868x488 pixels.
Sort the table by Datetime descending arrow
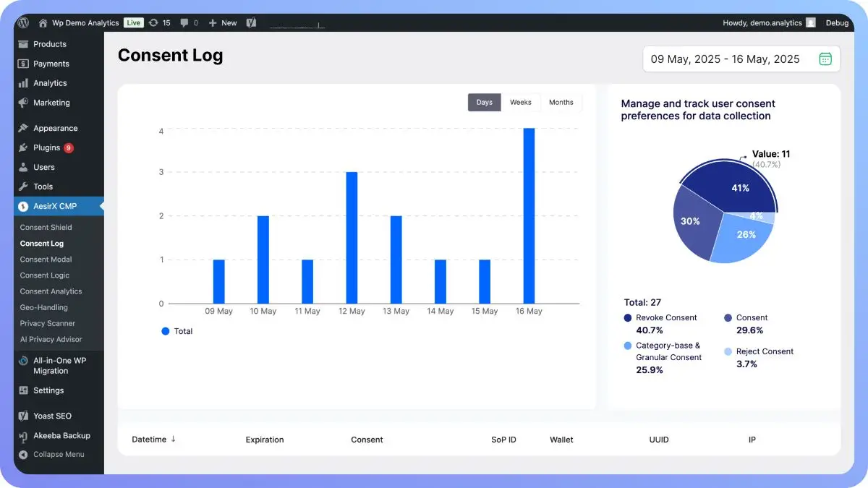pos(174,439)
